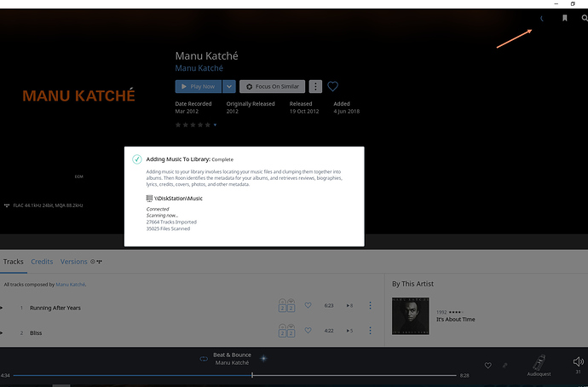Click the DiskStation network folder icon
588x387 pixels.
pyautogui.click(x=149, y=199)
